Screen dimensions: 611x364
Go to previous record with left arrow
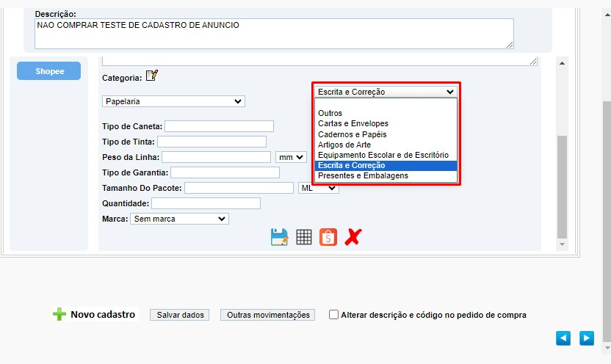[x=563, y=338]
